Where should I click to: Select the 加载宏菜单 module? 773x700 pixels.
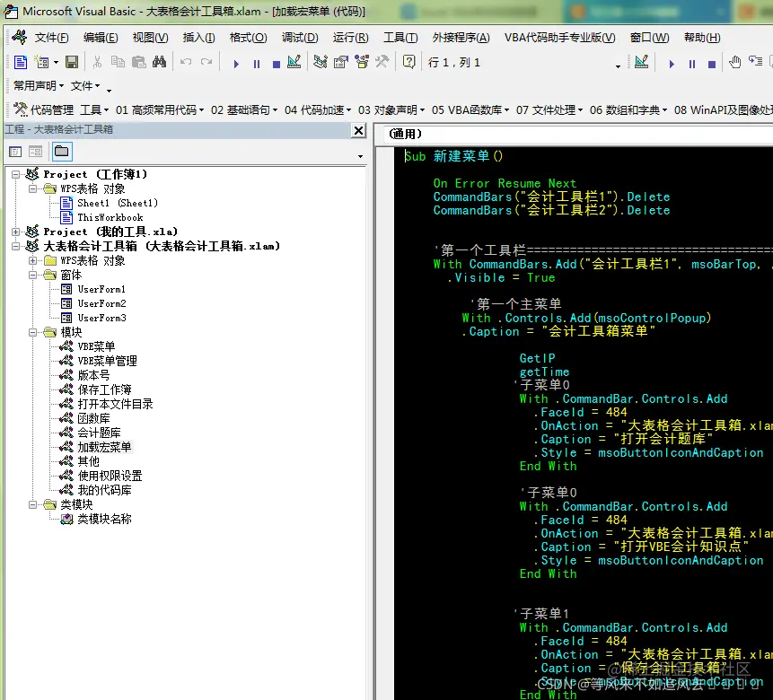click(x=104, y=447)
